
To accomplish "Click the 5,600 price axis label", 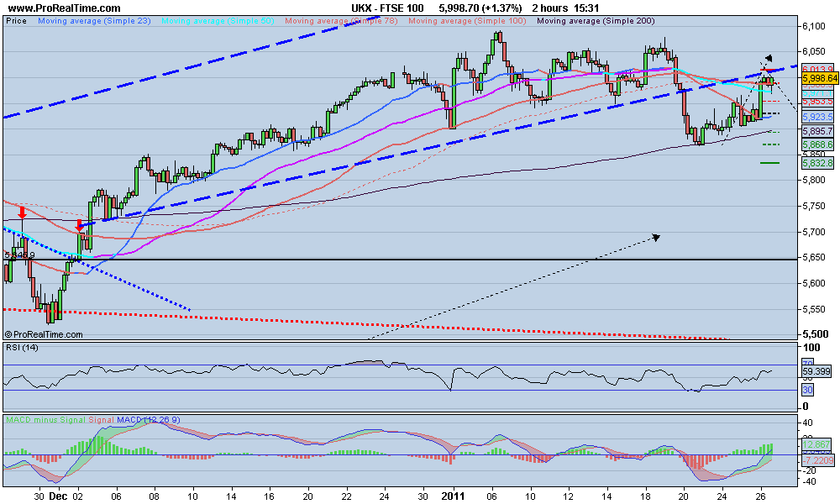I will [814, 283].
